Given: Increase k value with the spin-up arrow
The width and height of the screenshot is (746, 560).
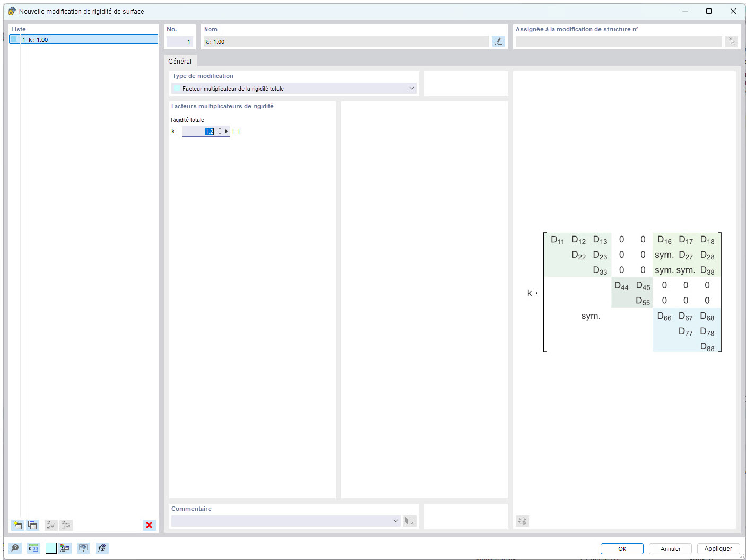Looking at the screenshot, I should (220, 129).
